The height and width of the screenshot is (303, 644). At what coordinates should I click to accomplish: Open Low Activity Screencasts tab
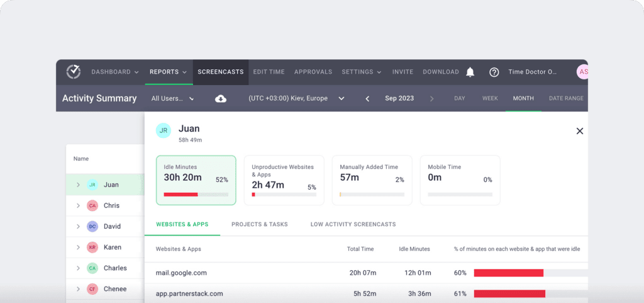coord(353,224)
